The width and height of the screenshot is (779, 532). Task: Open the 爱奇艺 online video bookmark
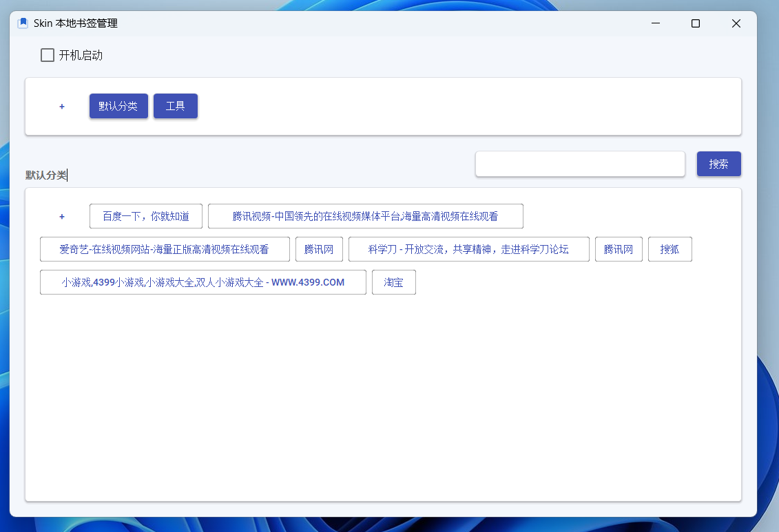(x=165, y=249)
